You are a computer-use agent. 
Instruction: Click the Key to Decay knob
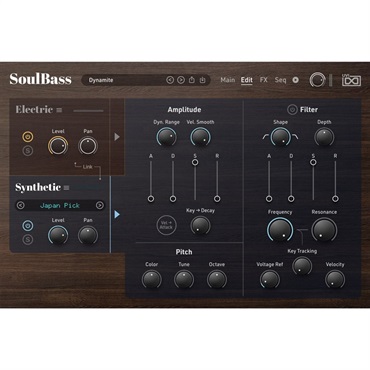[x=200, y=226]
